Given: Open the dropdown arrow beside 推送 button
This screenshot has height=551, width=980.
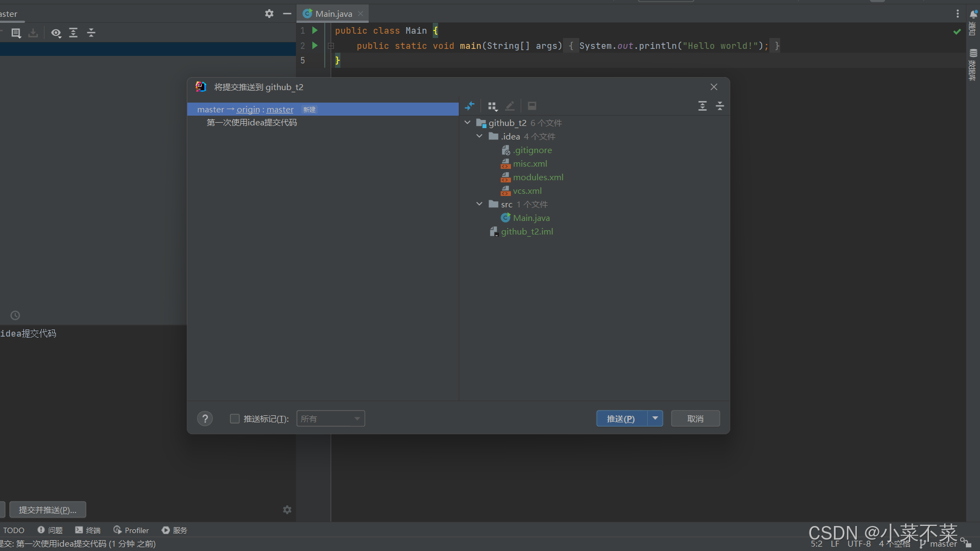Looking at the screenshot, I should 655,419.
